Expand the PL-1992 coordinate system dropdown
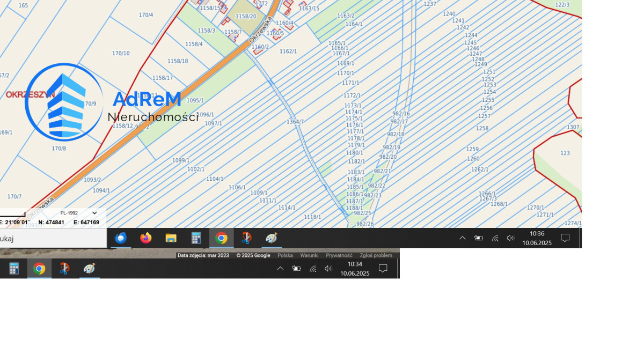This screenshot has height=362, width=644. (x=78, y=213)
